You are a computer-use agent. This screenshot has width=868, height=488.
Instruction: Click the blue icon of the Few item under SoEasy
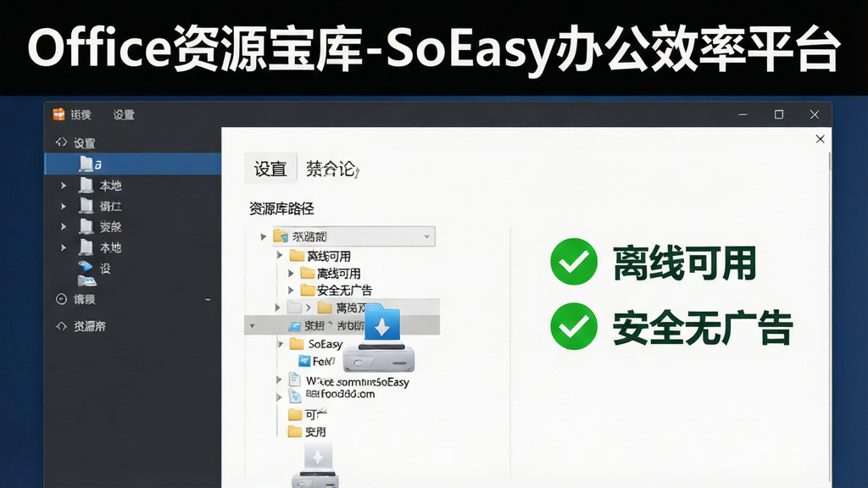point(304,361)
